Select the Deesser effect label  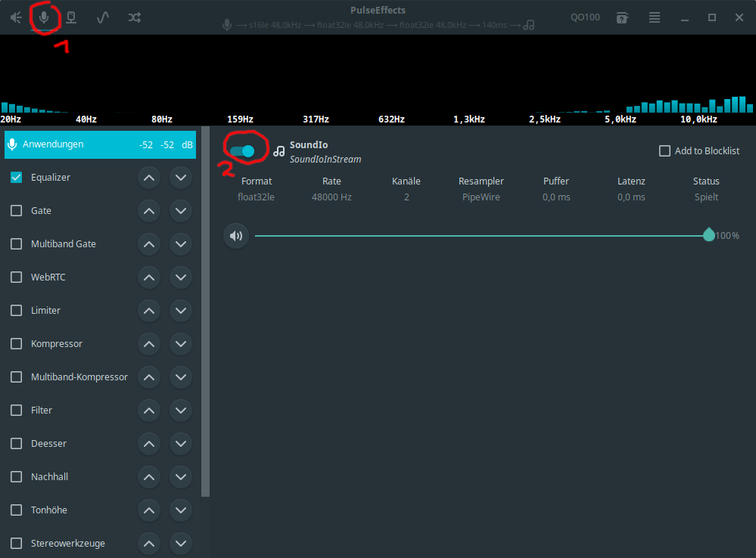click(48, 444)
